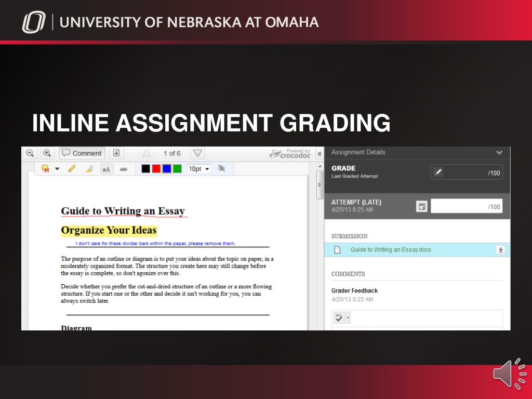
Task: Click the slide audio speaker icon
Action: coord(510,374)
